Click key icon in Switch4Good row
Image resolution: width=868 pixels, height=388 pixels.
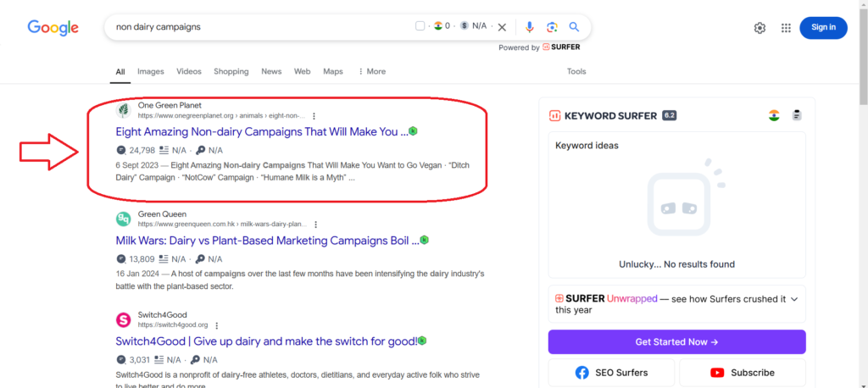pos(195,360)
